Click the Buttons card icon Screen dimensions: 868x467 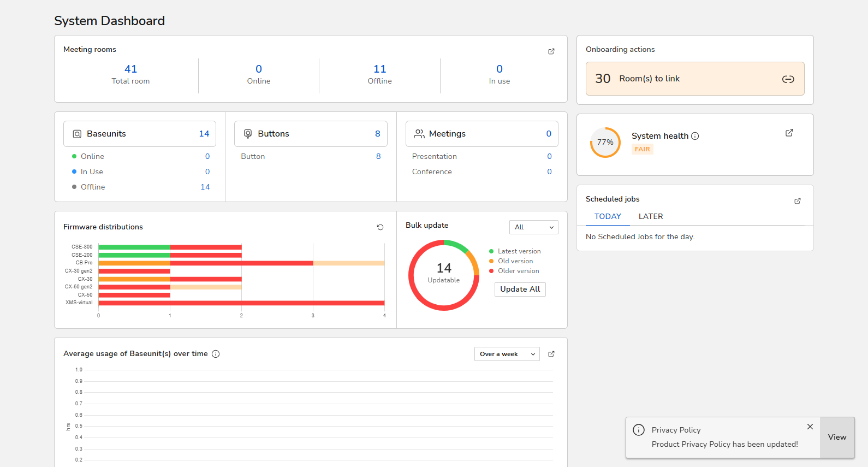(x=248, y=134)
